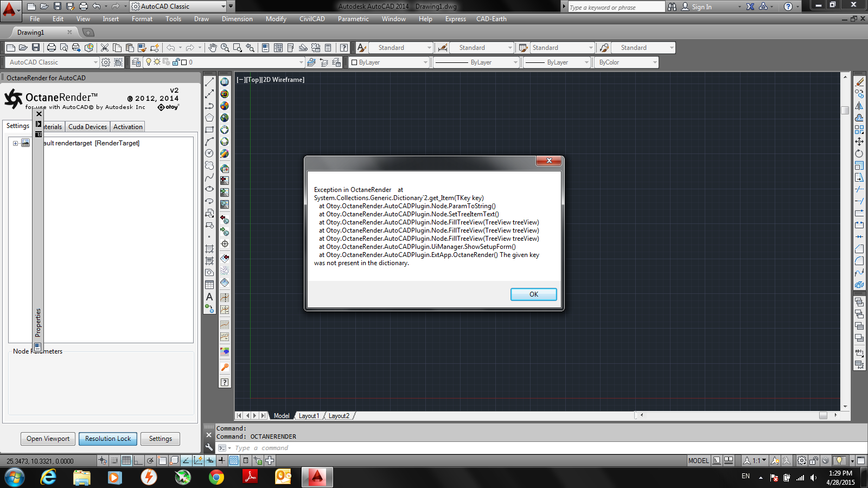Open the Modify menu

[276, 19]
